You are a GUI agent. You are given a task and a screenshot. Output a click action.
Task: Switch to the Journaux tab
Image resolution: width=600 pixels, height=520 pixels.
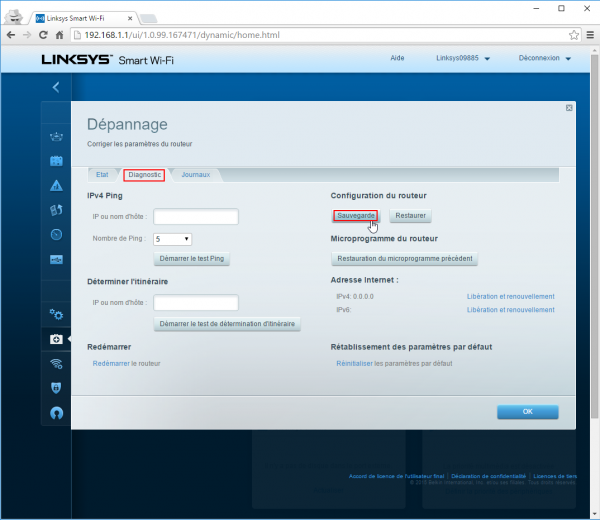[195, 175]
